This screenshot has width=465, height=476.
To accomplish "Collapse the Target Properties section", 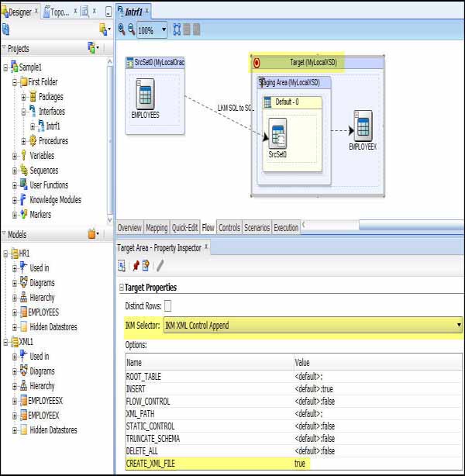I will [x=122, y=287].
